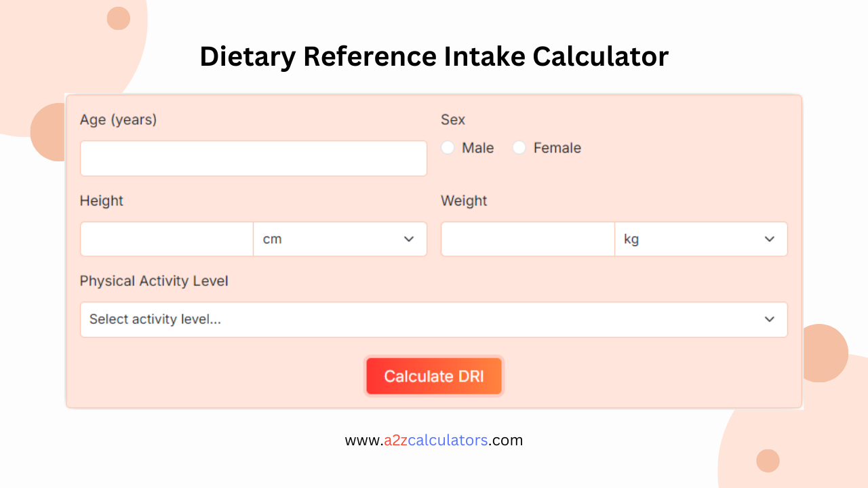Visit the a2zcalculators.com website link

[x=434, y=440]
